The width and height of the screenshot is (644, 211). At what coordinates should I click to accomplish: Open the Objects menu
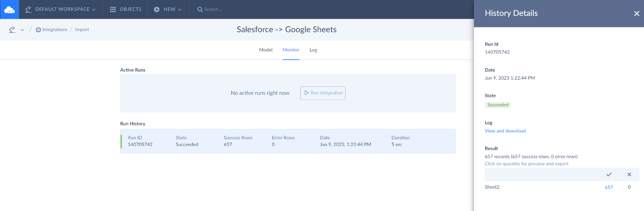click(126, 9)
